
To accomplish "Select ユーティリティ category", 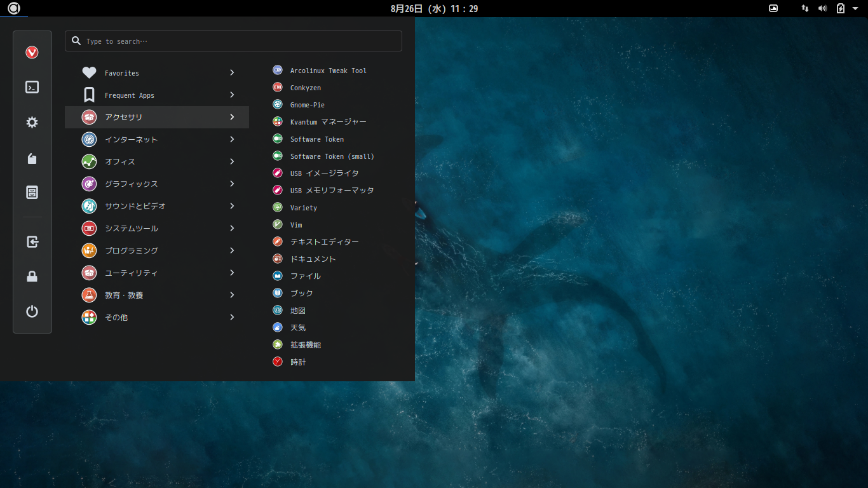I will (x=157, y=273).
